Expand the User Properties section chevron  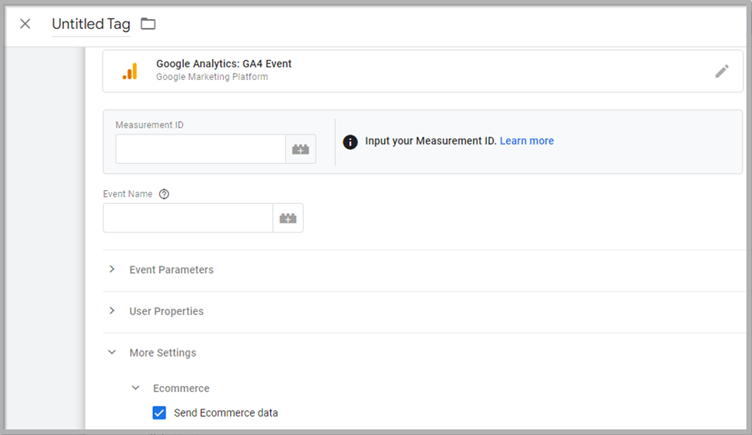point(112,311)
